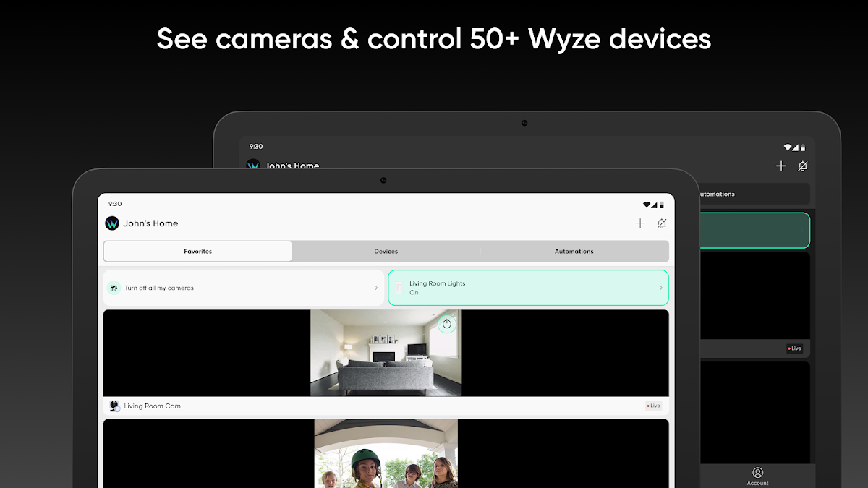Image resolution: width=868 pixels, height=488 pixels.
Task: Click the Live badge on the dark tablet
Action: pyautogui.click(x=794, y=348)
